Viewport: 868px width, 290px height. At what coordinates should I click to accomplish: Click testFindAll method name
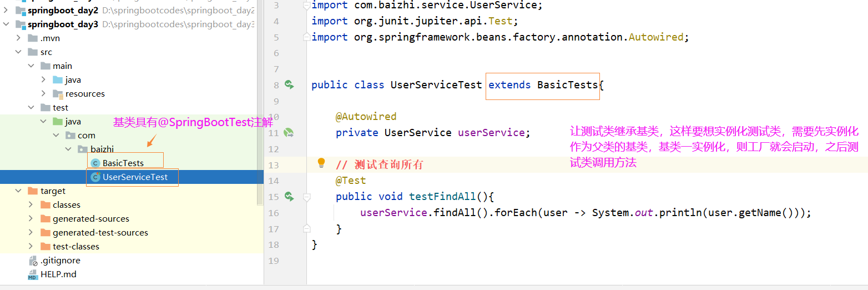click(442, 197)
